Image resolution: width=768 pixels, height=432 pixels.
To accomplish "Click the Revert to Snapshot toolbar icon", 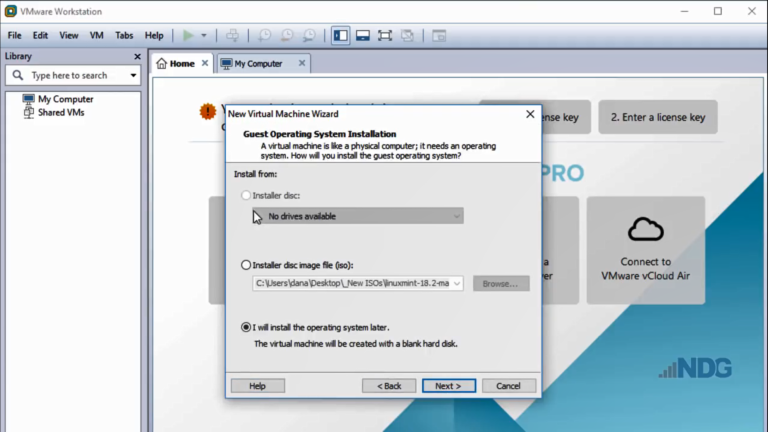I will tap(287, 35).
